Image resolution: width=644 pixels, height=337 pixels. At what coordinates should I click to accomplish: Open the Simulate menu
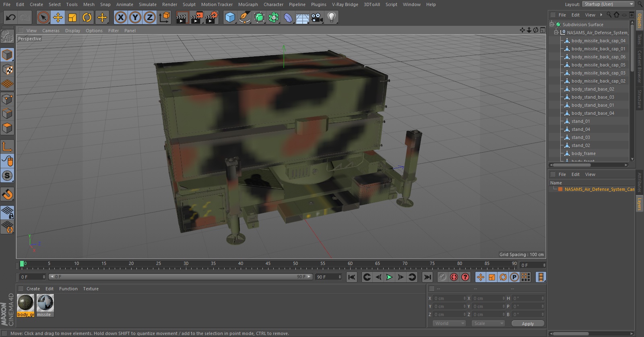[x=148, y=4]
